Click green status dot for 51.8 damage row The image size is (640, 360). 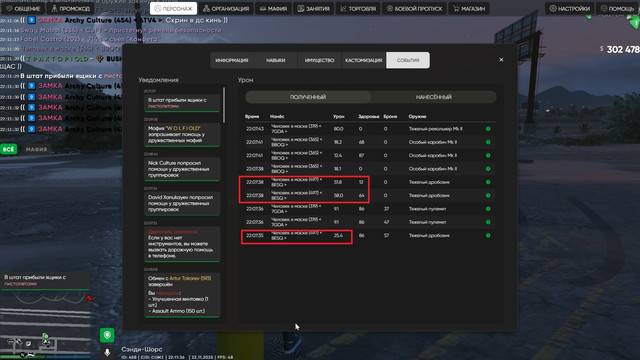tap(488, 182)
